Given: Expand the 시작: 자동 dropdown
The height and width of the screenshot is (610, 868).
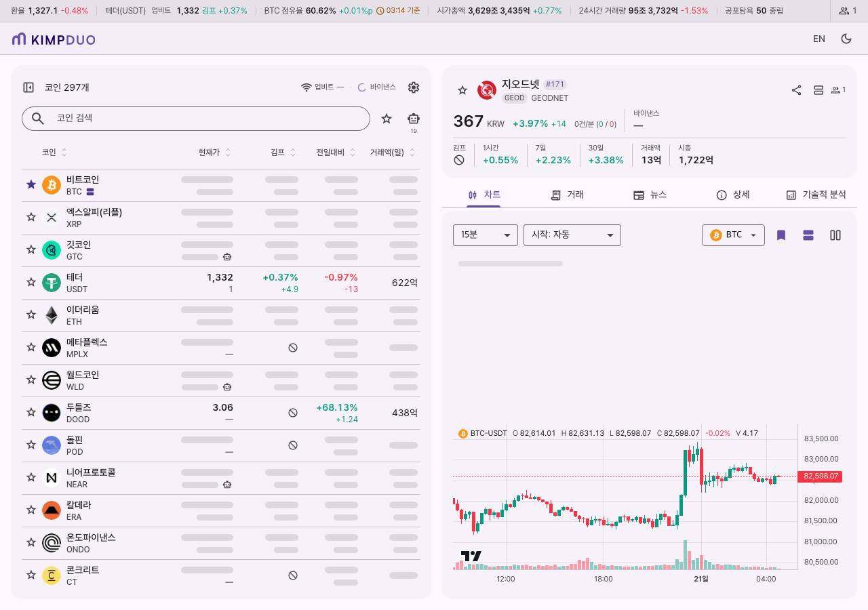Looking at the screenshot, I should [572, 235].
